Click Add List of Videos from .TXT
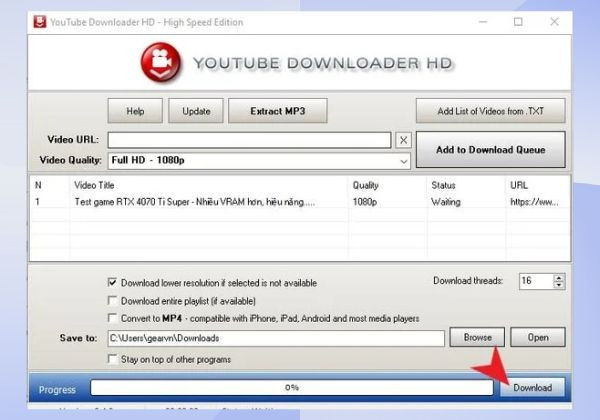This screenshot has height=420, width=600. [491, 111]
